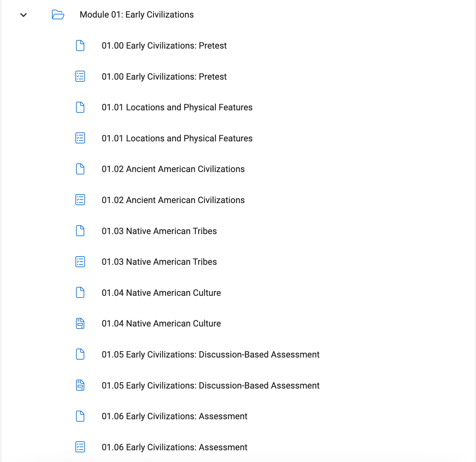The width and height of the screenshot is (476, 462).
Task: Click the quiz checklist icon for 01.01 Locations
Action: point(80,138)
